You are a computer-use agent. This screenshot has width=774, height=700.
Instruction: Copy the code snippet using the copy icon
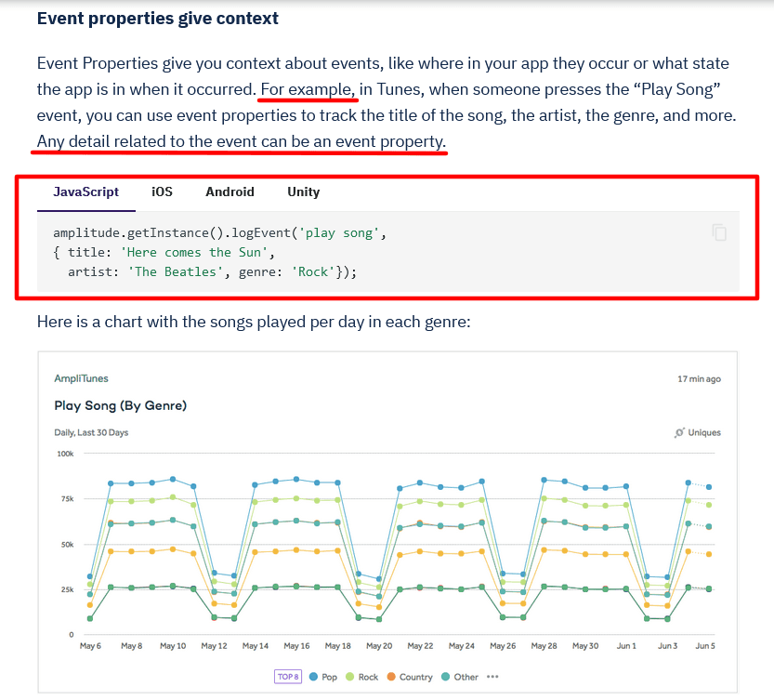tap(719, 232)
